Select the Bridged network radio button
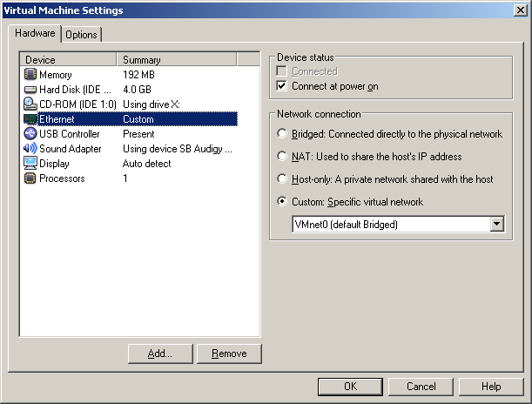Screen dimensions: 532x404 click(x=281, y=134)
